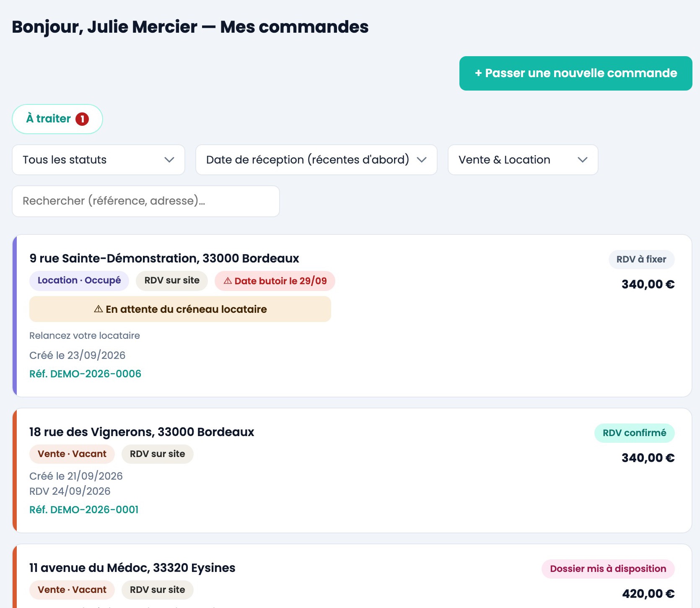
Task: Click RDV sur site tag on Médoc card
Action: 158,590
